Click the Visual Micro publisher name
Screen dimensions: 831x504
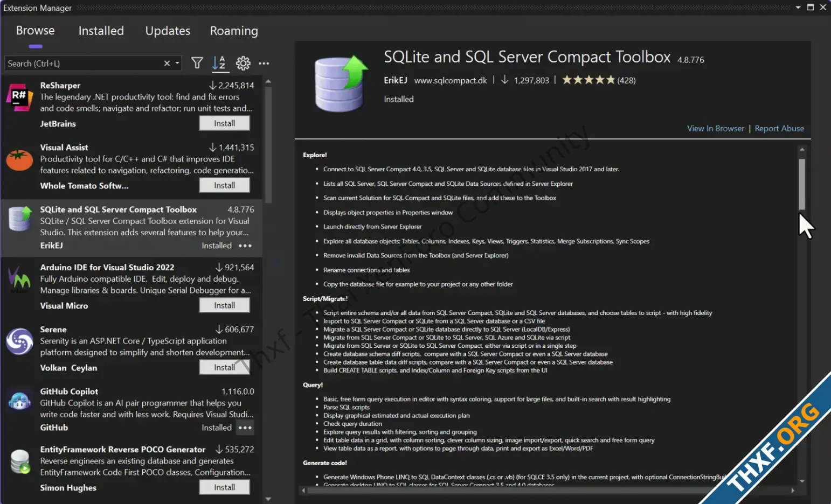[x=64, y=305]
